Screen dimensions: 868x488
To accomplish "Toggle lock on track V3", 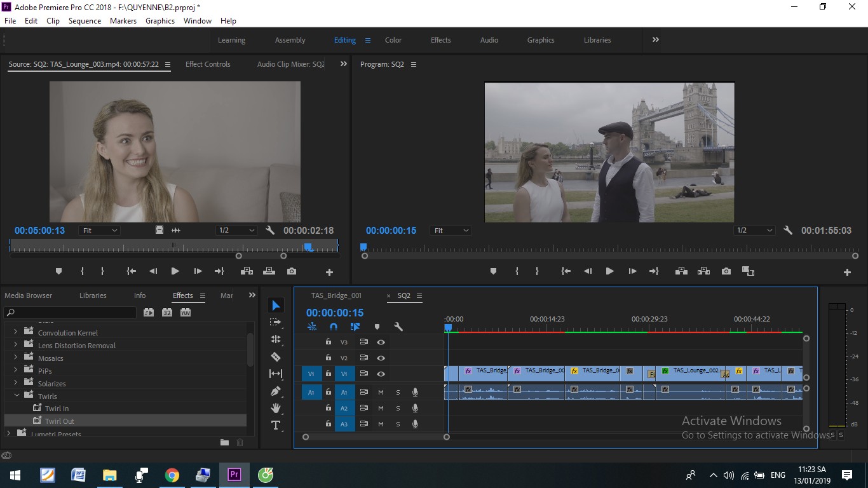I will [328, 342].
